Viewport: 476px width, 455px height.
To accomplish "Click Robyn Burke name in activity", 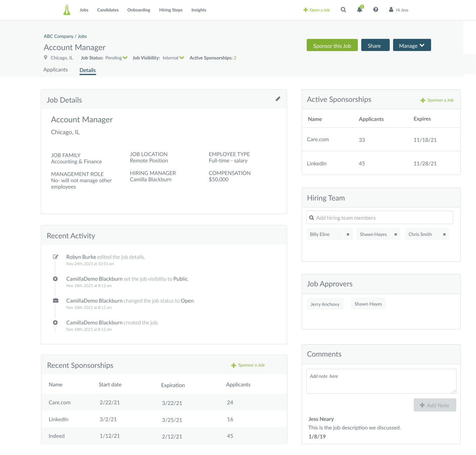I will pos(81,257).
